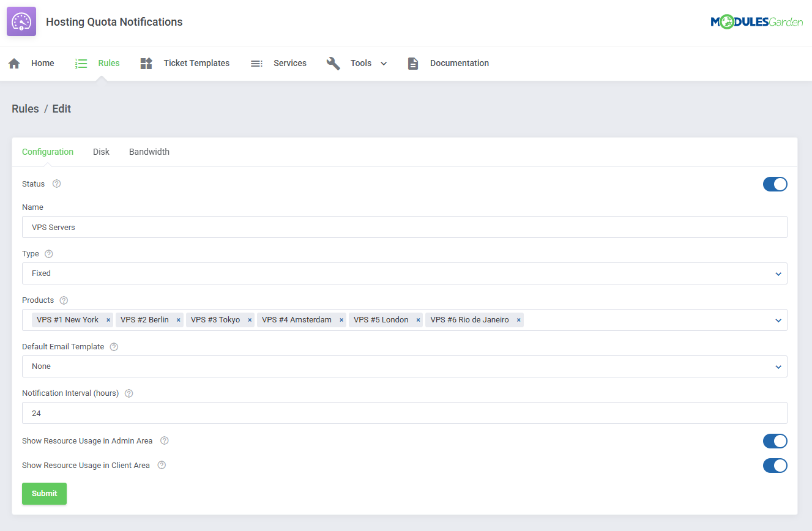
Task: Click the Submit button
Action: (44, 493)
